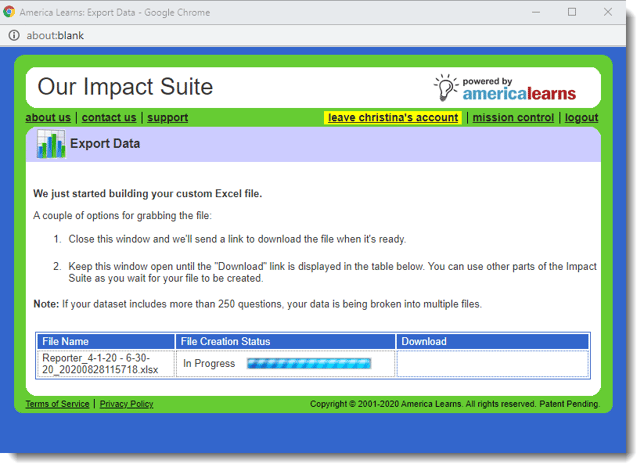The width and height of the screenshot is (644, 471).
Task: Open Terms of Service link
Action: 57,404
